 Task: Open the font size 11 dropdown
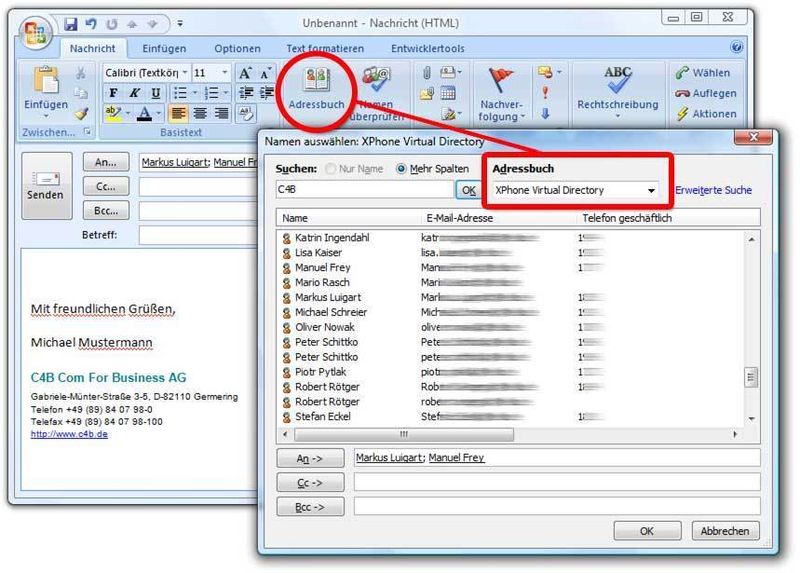point(224,73)
